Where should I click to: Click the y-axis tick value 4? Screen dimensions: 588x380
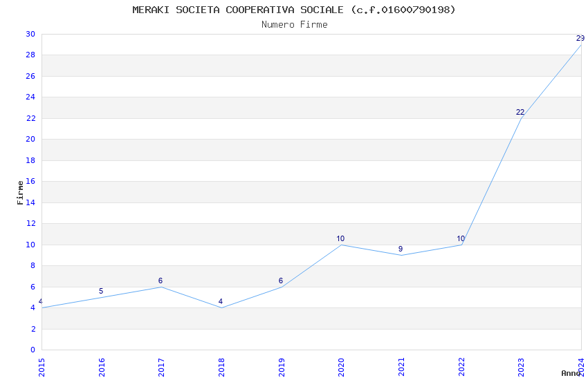pyautogui.click(x=33, y=307)
